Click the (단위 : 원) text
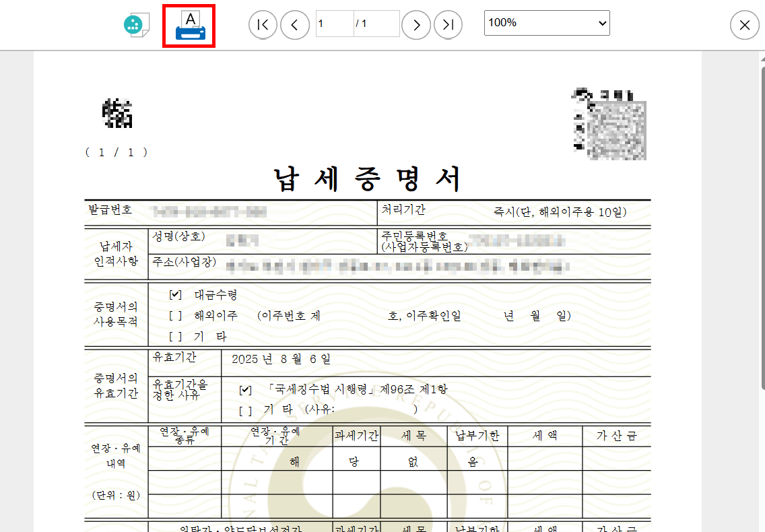The image size is (765, 532). (x=116, y=496)
